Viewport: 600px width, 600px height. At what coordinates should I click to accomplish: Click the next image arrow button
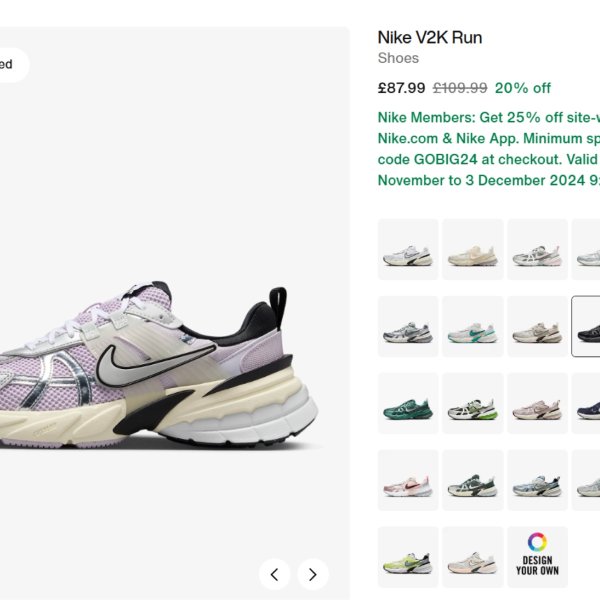point(313,574)
